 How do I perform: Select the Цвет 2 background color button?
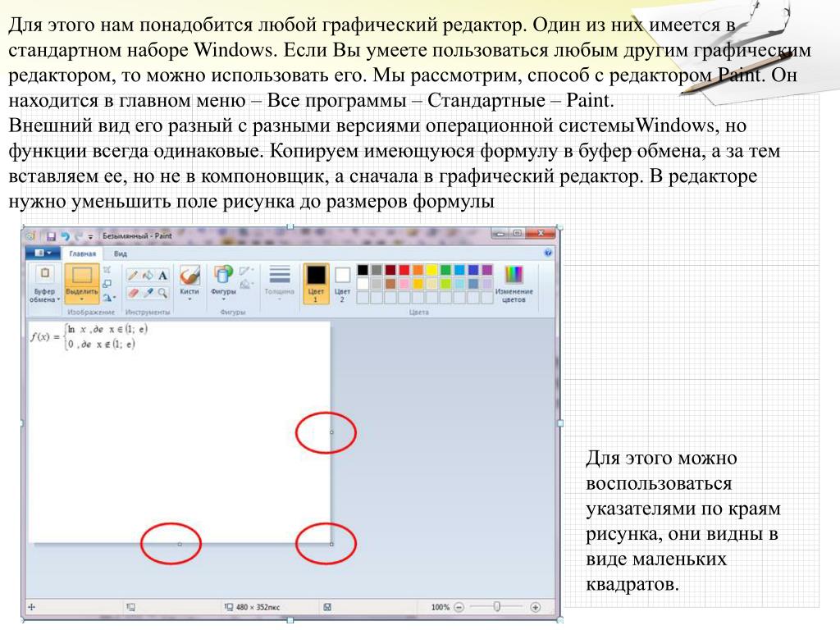pyautogui.click(x=342, y=283)
